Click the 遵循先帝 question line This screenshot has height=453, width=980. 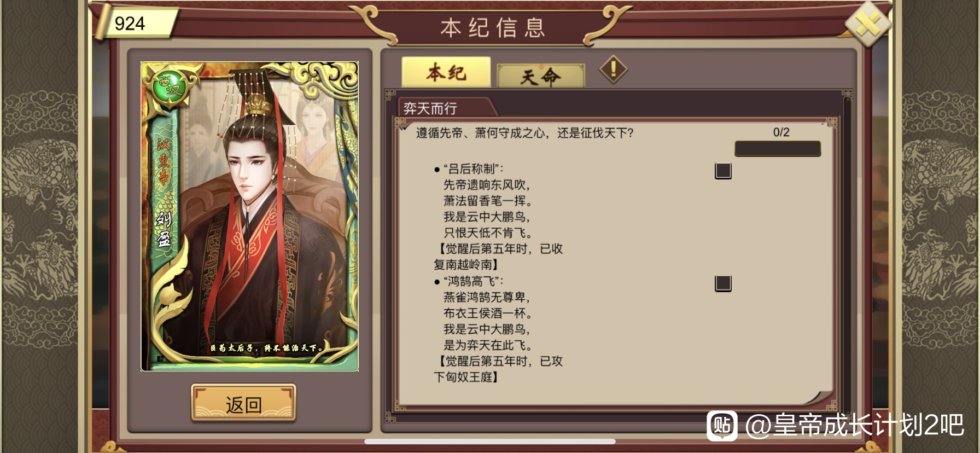[524, 133]
